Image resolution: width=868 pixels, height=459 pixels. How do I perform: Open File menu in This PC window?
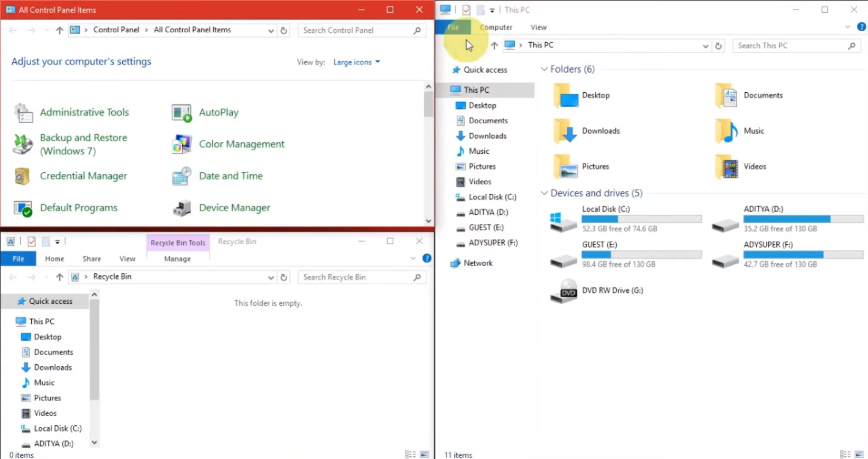coord(453,27)
